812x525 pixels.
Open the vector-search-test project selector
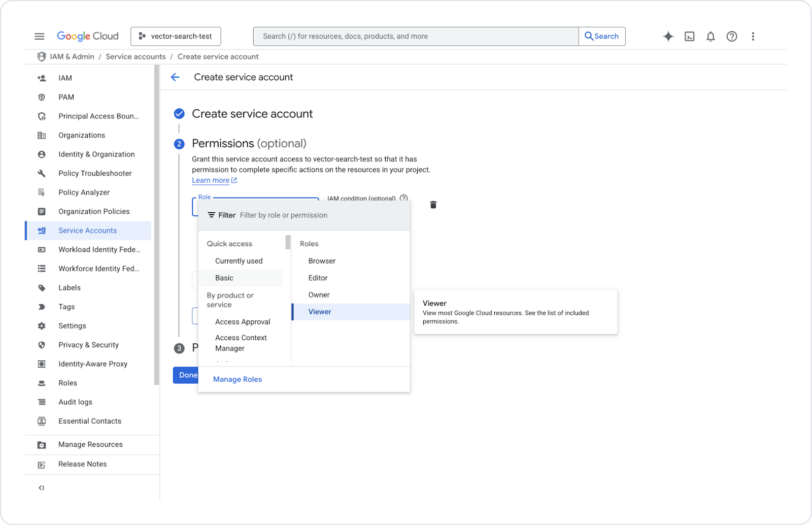pos(176,36)
